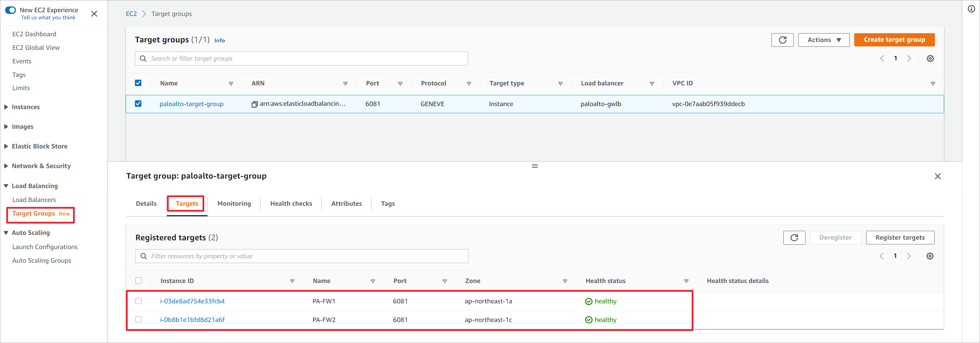Switch to the Details tab
The height and width of the screenshot is (343, 980).
[146, 204]
